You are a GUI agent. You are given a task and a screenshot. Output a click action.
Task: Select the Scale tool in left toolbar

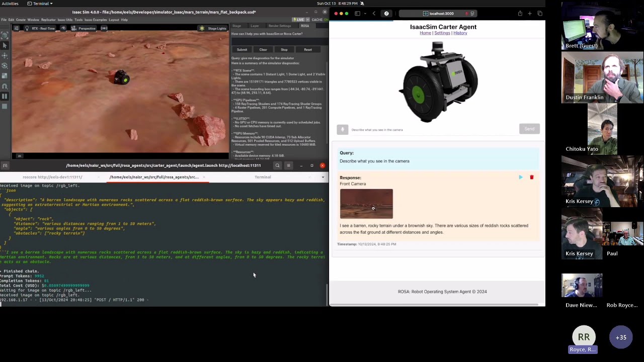[5, 75]
